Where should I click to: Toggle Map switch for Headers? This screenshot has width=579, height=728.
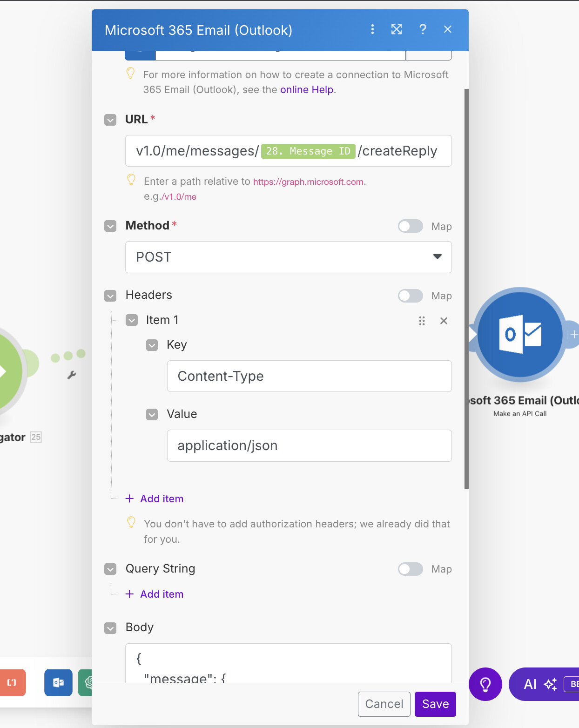(411, 296)
